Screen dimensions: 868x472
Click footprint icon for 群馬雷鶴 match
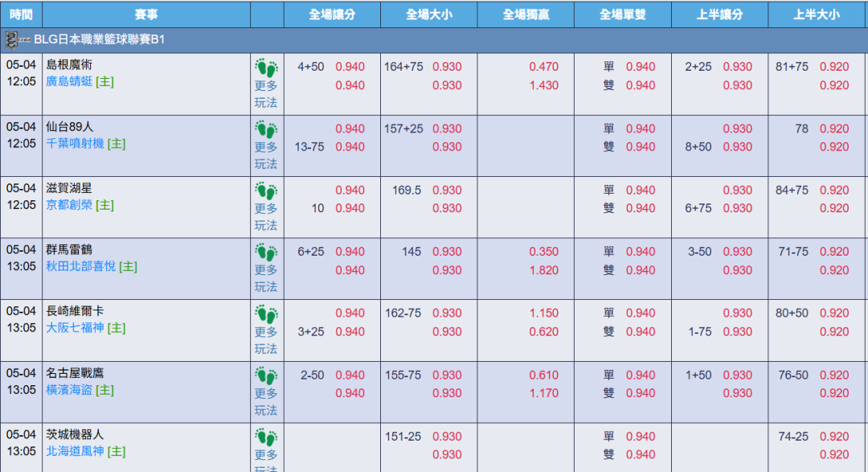[266, 252]
